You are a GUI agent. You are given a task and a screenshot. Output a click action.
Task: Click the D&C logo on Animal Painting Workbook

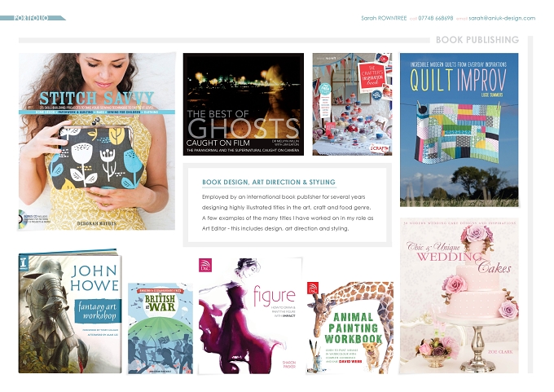[x=313, y=288]
